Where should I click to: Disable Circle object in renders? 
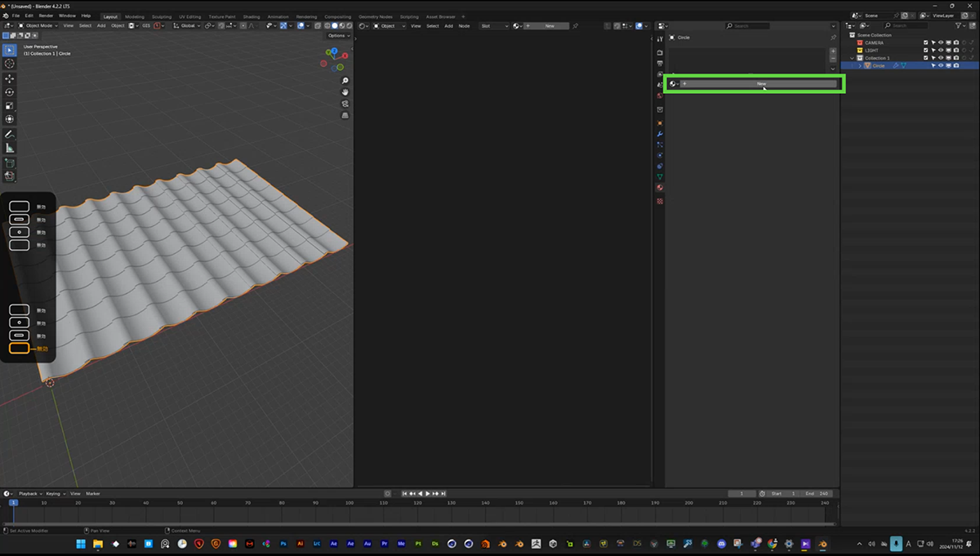[956, 65]
